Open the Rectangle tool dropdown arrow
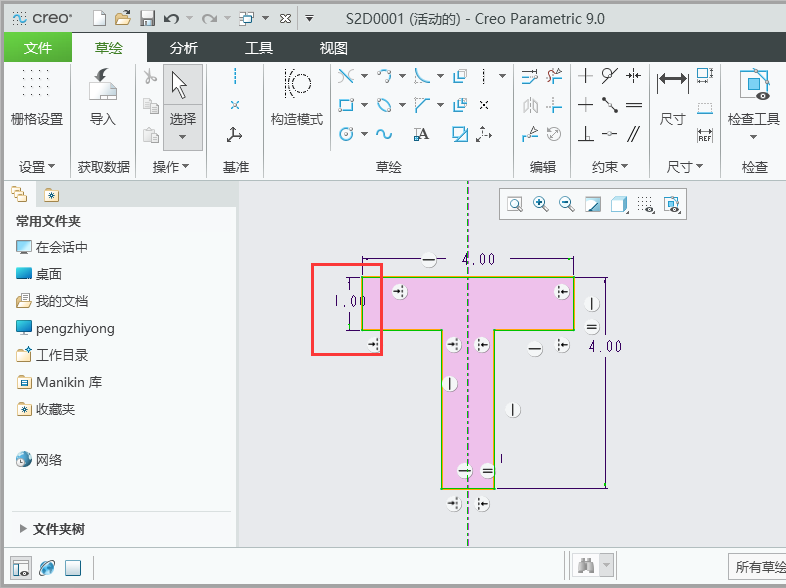This screenshot has width=786, height=588. tap(364, 105)
